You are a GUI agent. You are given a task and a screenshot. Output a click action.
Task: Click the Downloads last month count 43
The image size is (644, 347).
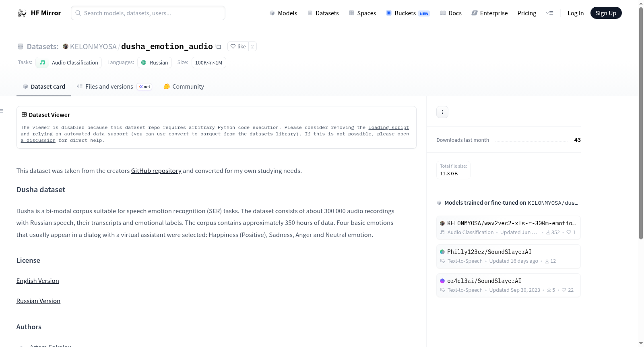tap(577, 140)
